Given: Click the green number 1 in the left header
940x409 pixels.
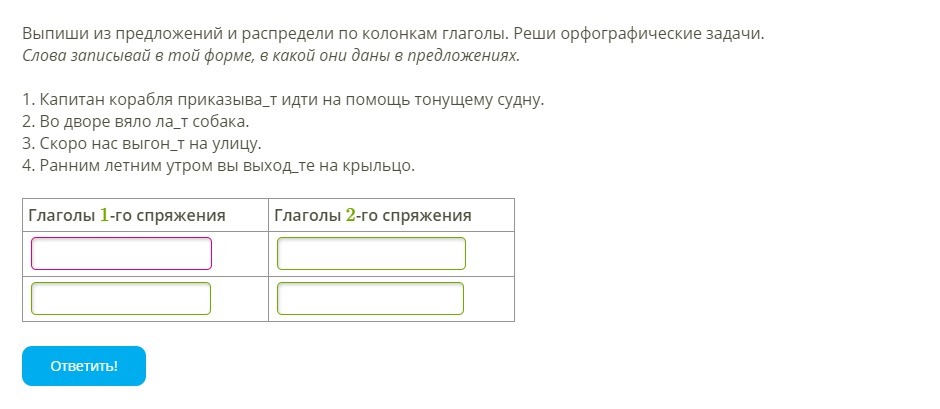Looking at the screenshot, I should tap(104, 215).
